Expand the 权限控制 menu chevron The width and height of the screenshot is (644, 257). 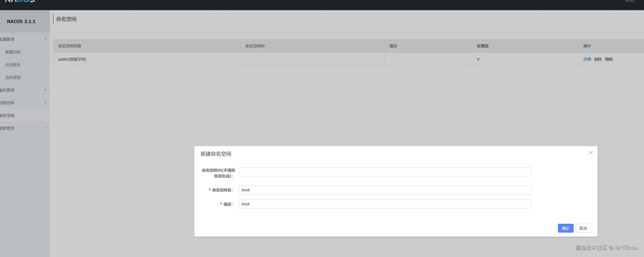[45, 103]
